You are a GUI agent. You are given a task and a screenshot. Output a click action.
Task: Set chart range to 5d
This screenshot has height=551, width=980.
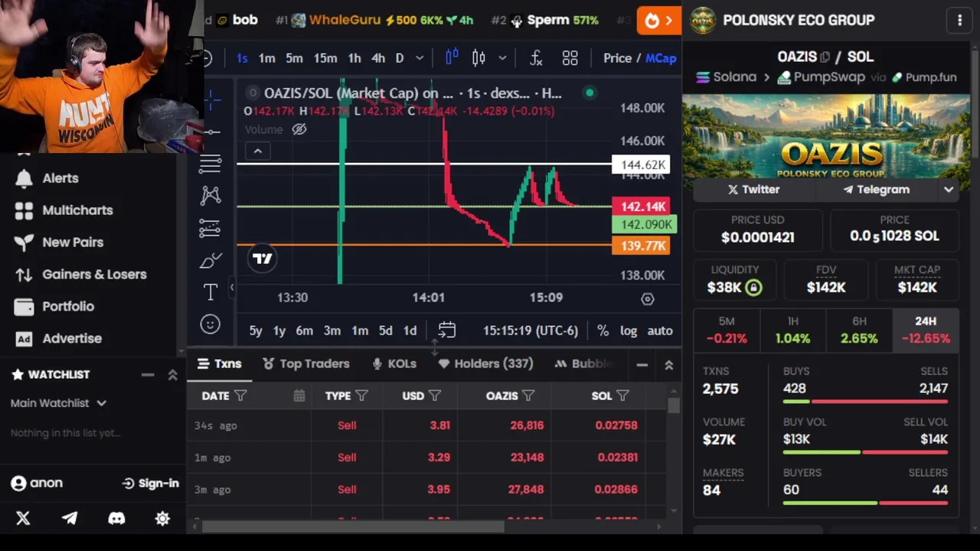pos(385,331)
